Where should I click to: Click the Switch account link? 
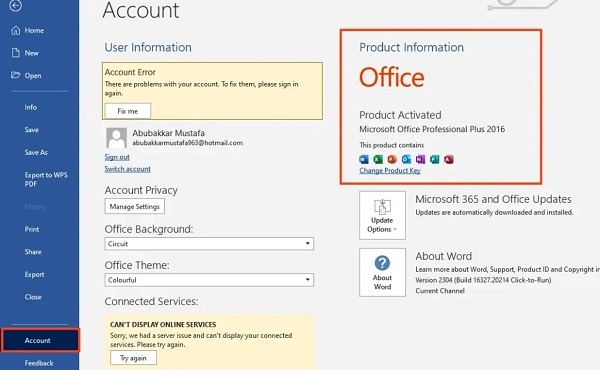(127, 169)
